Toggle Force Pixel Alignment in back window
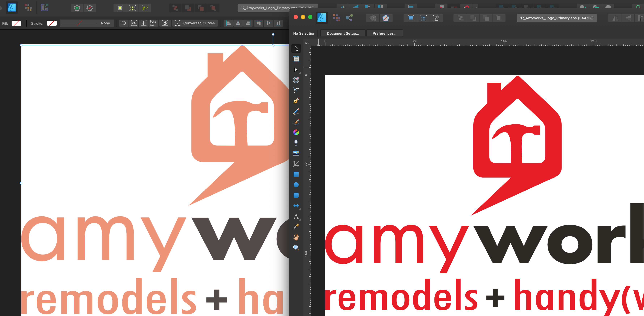 coord(120,8)
